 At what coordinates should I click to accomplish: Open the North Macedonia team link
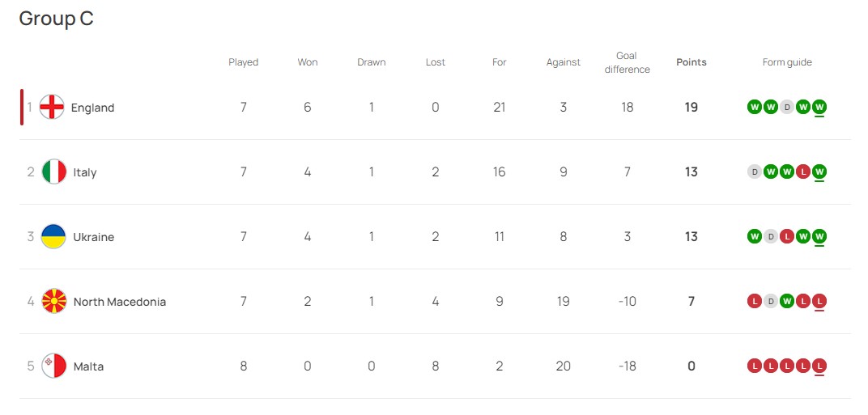tap(119, 302)
